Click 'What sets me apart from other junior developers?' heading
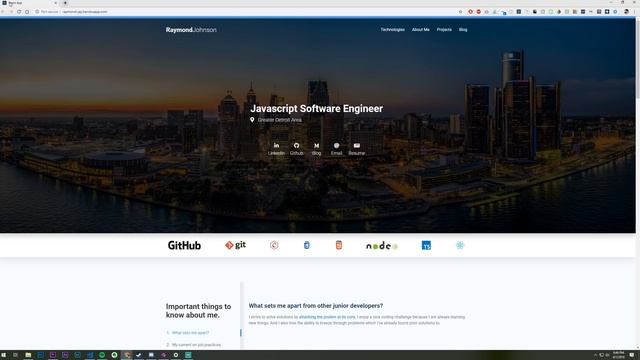The height and width of the screenshot is (360, 640). coord(316,306)
